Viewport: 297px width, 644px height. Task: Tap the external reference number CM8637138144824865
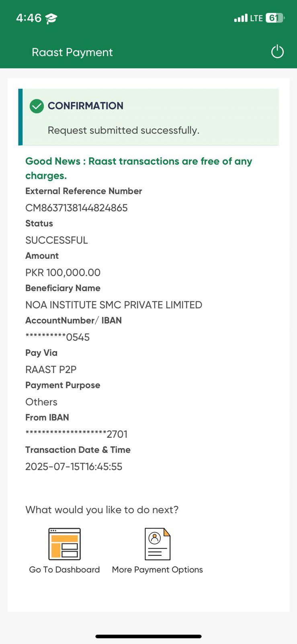tap(76, 208)
